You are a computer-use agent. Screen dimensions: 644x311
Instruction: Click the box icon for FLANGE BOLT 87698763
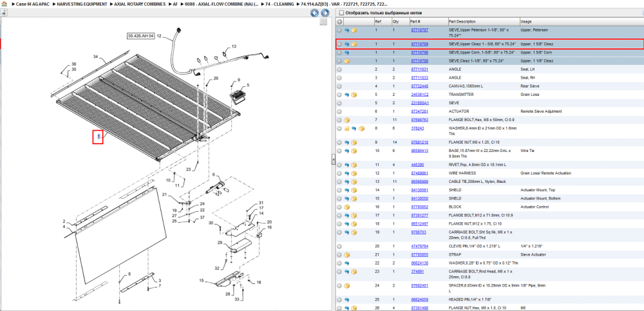pos(346,120)
